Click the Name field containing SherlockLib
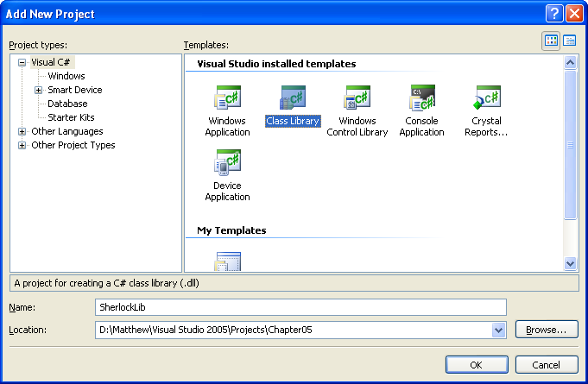The width and height of the screenshot is (588, 384). (x=300, y=307)
